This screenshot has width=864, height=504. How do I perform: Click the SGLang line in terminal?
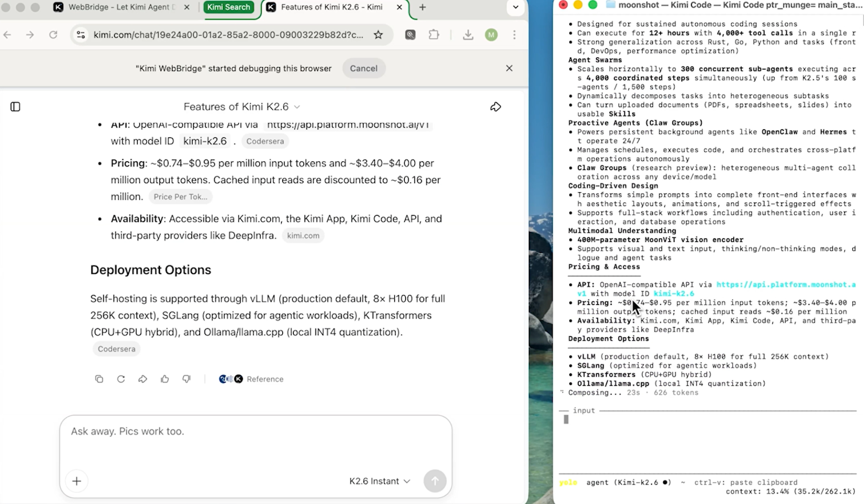tap(667, 366)
